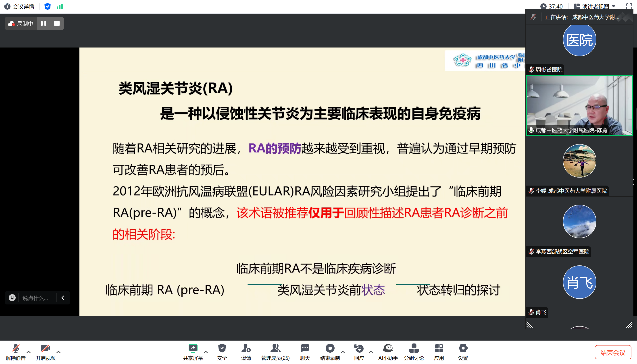Open the 应用 apps menu
The image size is (637, 364).
(439, 352)
